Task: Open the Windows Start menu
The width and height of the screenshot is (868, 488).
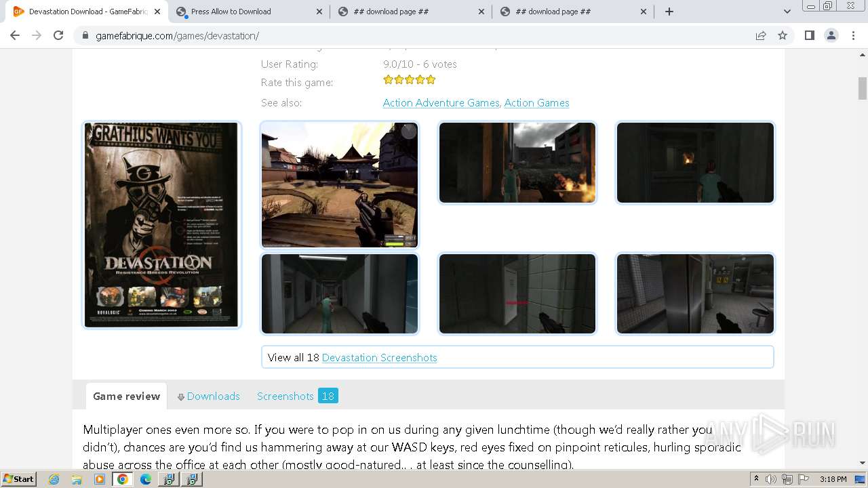Action: [x=18, y=479]
